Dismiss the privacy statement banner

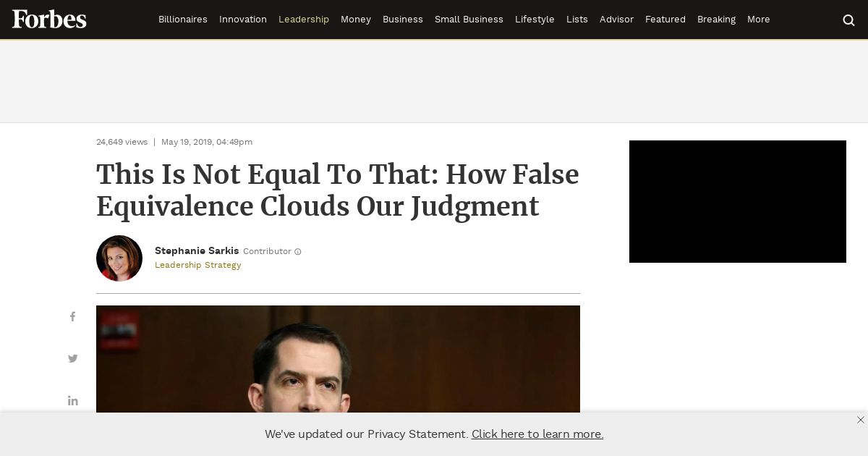click(x=861, y=420)
